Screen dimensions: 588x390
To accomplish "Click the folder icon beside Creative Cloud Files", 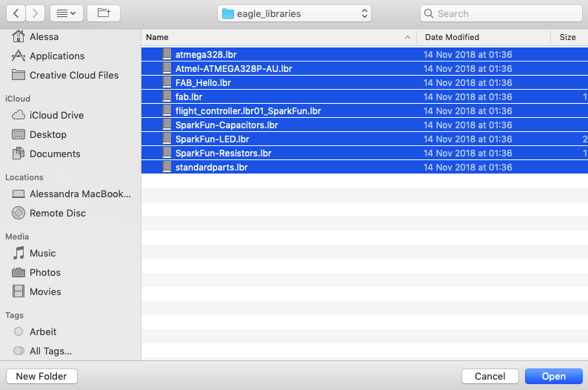I will point(19,75).
